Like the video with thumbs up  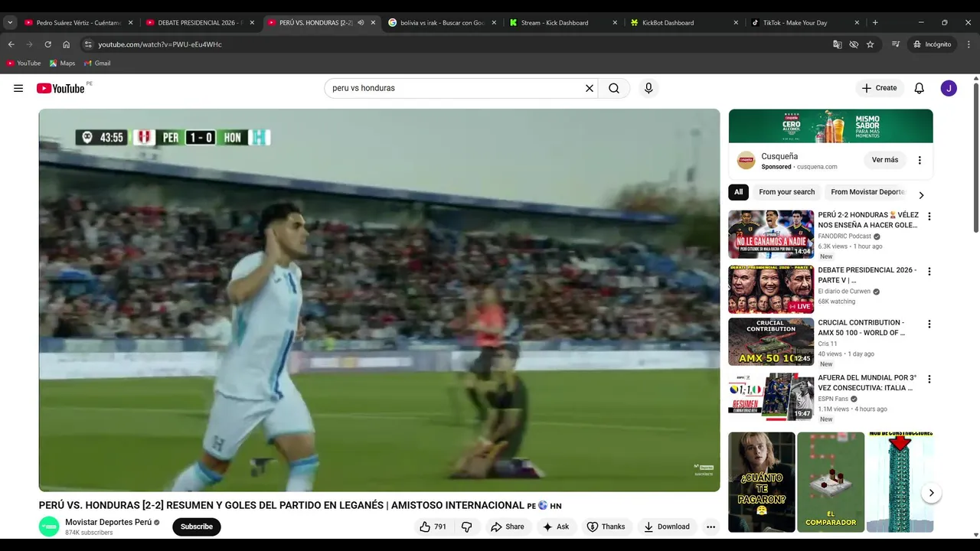click(x=433, y=527)
